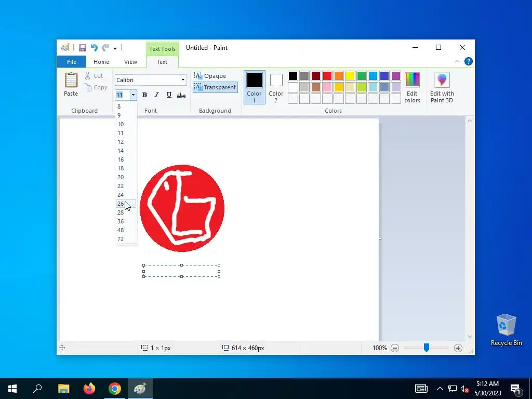
Task: Click the canvas right-edge resize handle
Action: (380, 238)
